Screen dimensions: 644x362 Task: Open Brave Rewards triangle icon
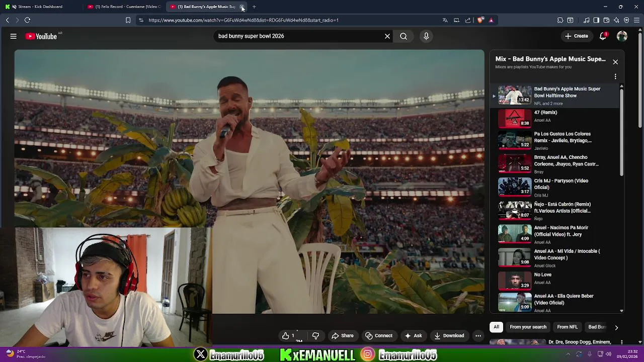click(x=491, y=20)
